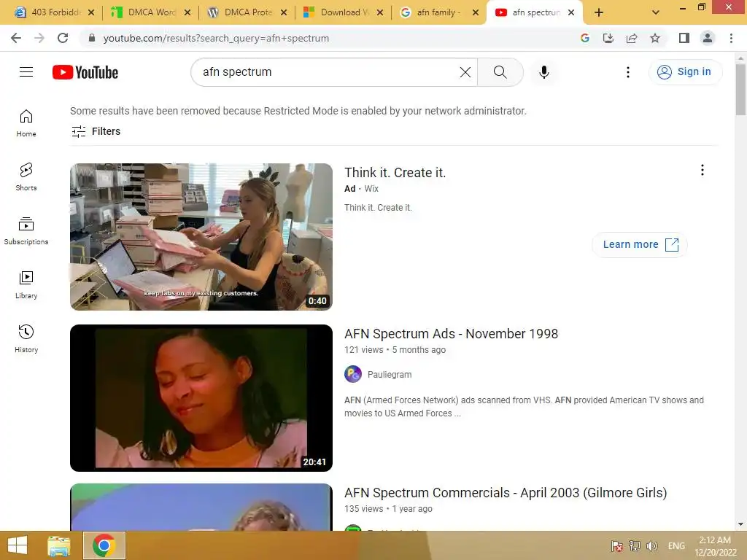This screenshot has width=747, height=560.
Task: Click Sign in button
Action: [x=685, y=72]
